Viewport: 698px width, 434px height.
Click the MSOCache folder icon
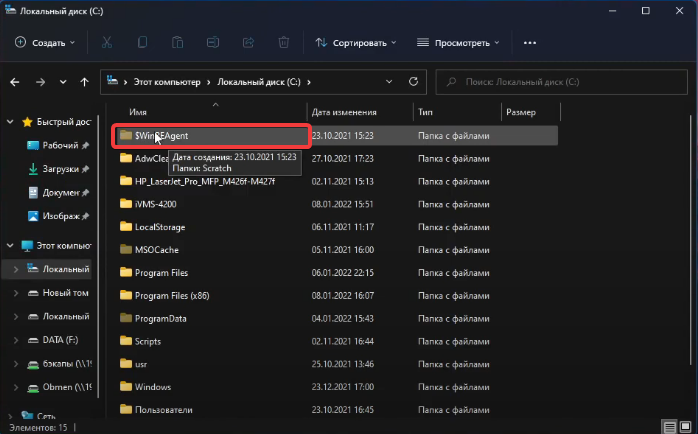[x=126, y=249]
